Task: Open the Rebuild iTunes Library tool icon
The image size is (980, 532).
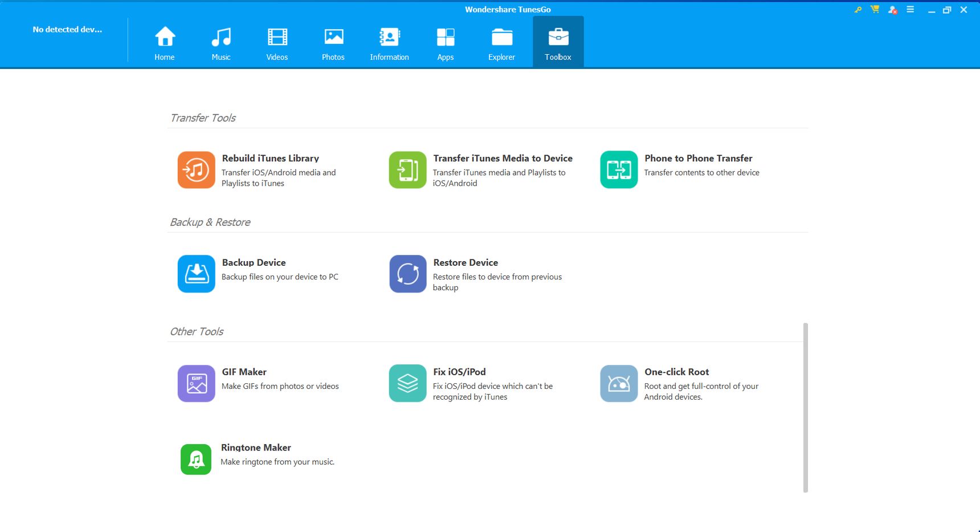Action: [196, 169]
